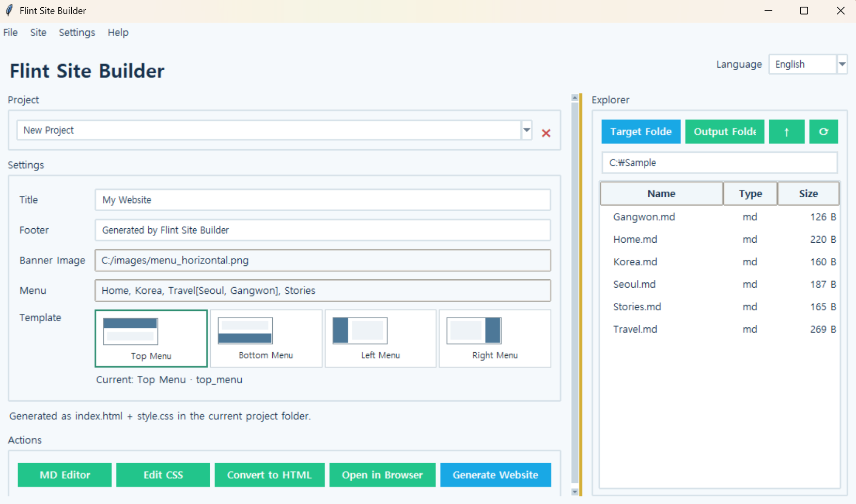Open the Settings menu

77,33
